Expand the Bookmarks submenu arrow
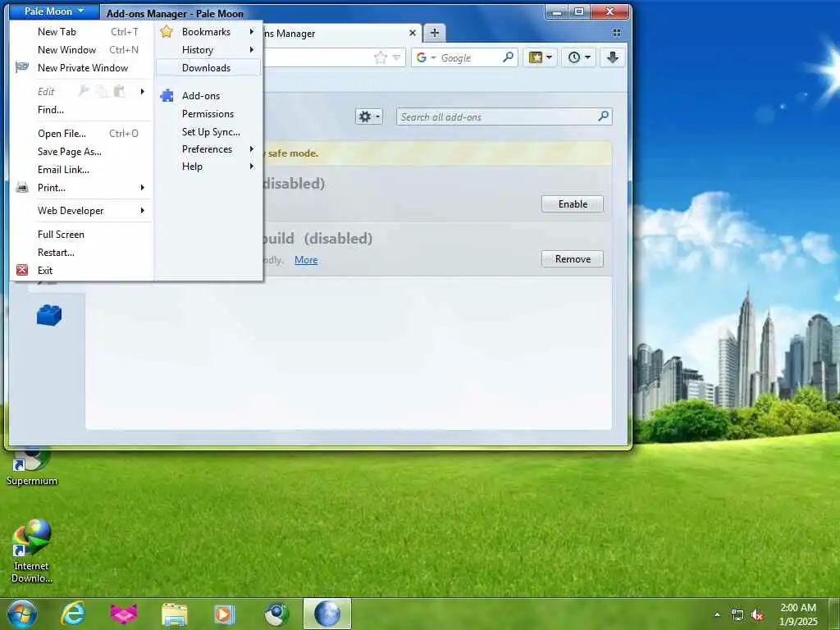This screenshot has height=630, width=840. (x=251, y=32)
